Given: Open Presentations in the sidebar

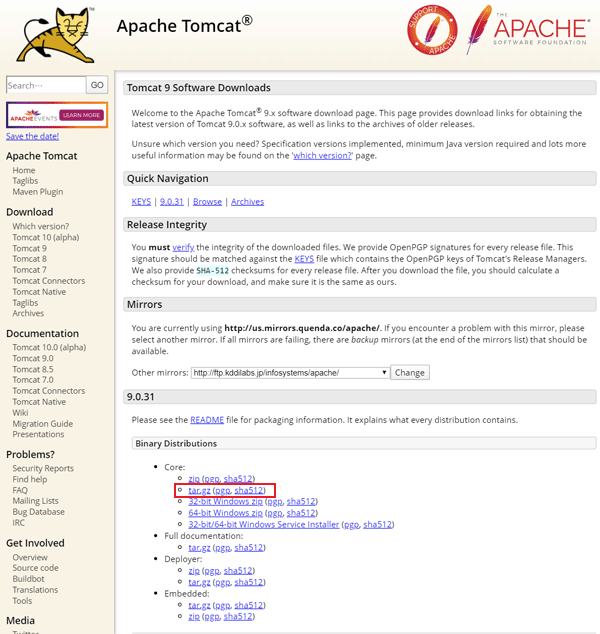Looking at the screenshot, I should pyautogui.click(x=38, y=434).
